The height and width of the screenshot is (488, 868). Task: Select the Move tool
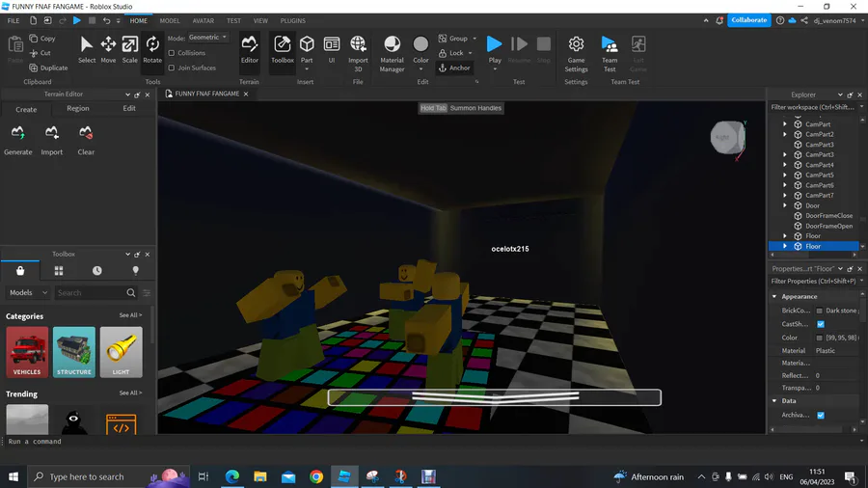pyautogui.click(x=108, y=49)
